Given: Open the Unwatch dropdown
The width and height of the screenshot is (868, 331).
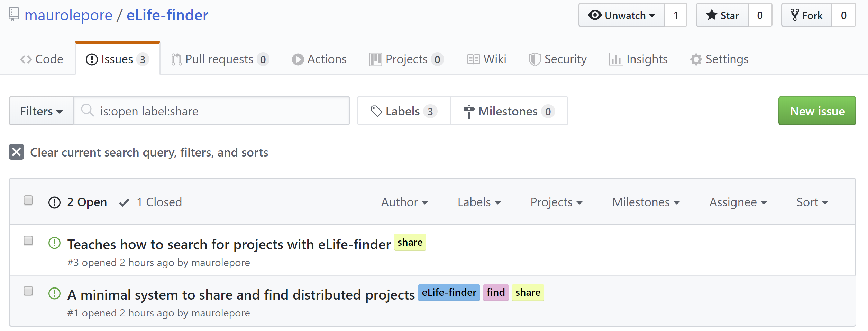Looking at the screenshot, I should point(622,15).
